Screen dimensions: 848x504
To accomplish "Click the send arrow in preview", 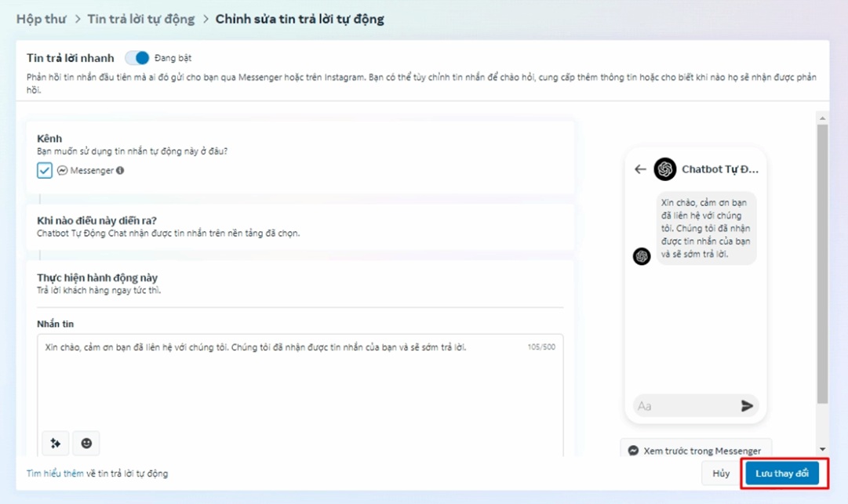I will tap(747, 405).
